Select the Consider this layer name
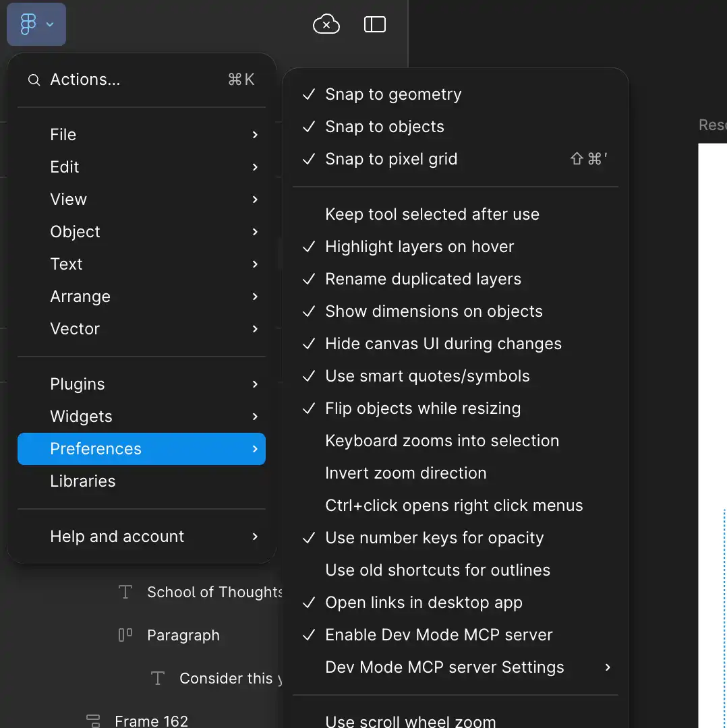The width and height of the screenshot is (727, 728). [x=231, y=678]
